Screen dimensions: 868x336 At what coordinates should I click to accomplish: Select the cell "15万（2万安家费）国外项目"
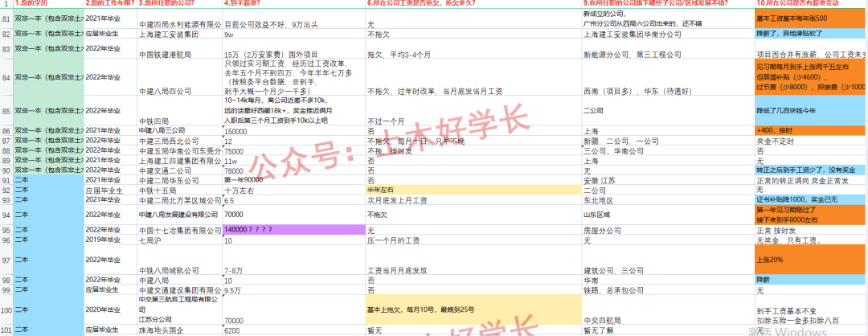pos(294,49)
